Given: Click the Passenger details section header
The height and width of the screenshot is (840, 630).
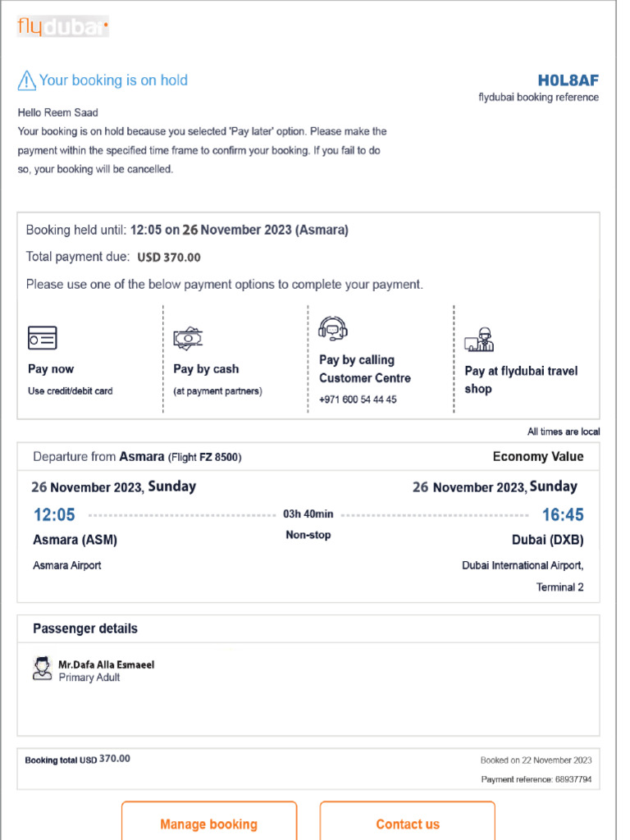Looking at the screenshot, I should click(85, 628).
